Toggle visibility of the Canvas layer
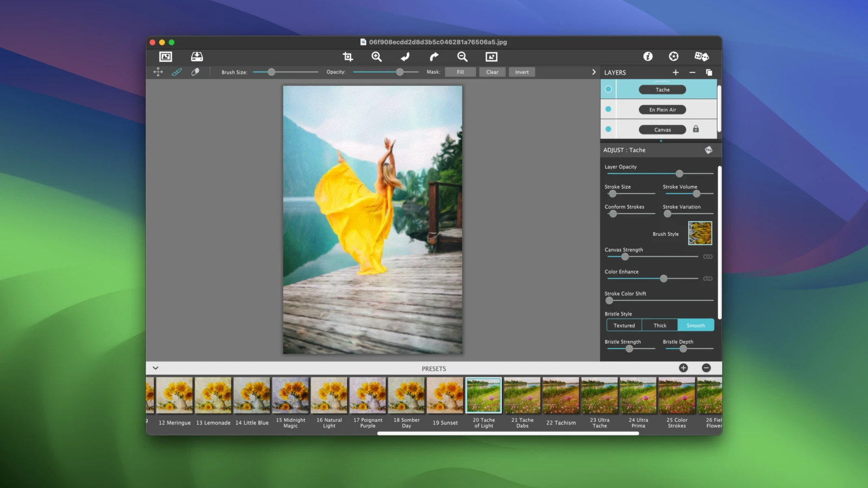The image size is (868, 488). [608, 129]
